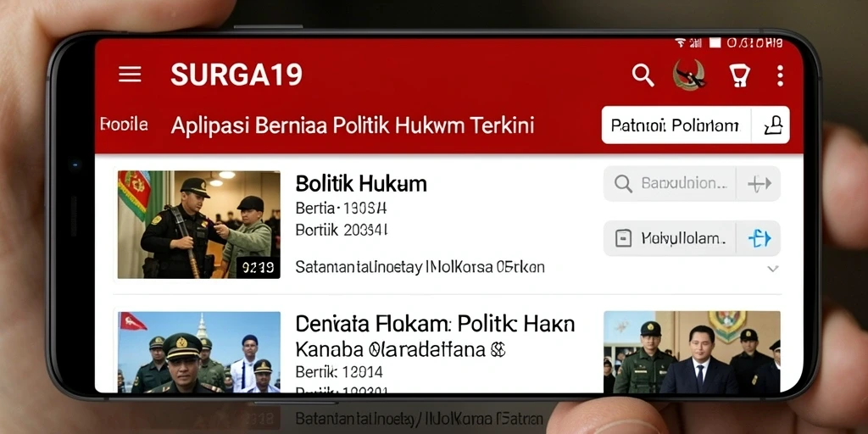The width and height of the screenshot is (868, 434).
Task: Open the hamburger menu beside SURGA19
Action: click(130, 75)
